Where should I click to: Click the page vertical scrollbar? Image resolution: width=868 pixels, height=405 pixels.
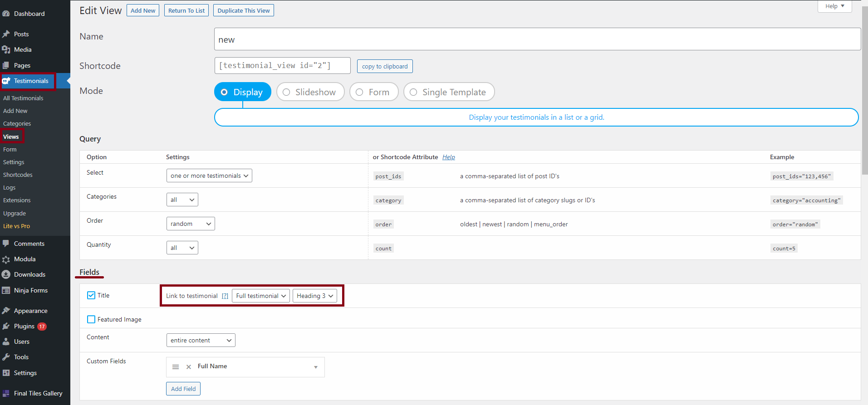tap(865, 91)
